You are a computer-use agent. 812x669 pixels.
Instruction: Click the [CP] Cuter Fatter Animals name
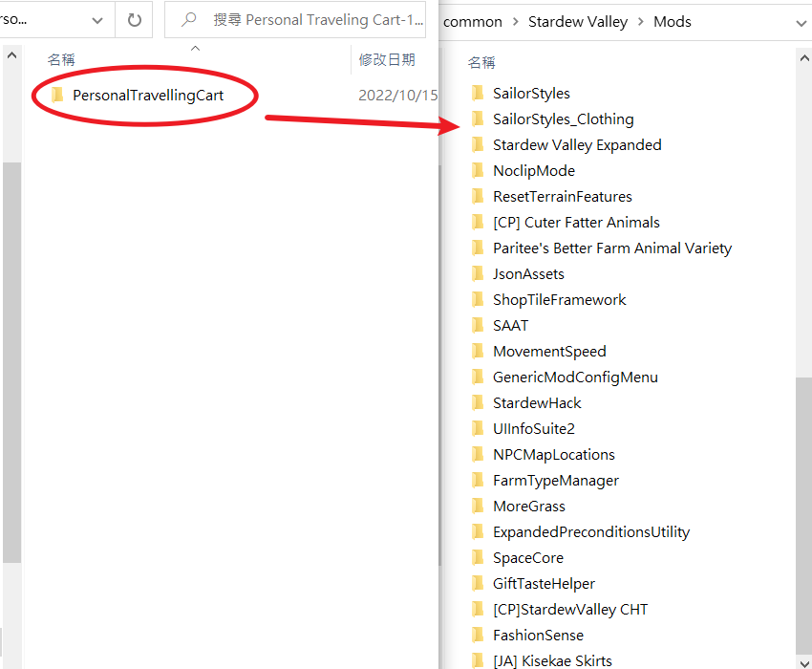point(576,223)
